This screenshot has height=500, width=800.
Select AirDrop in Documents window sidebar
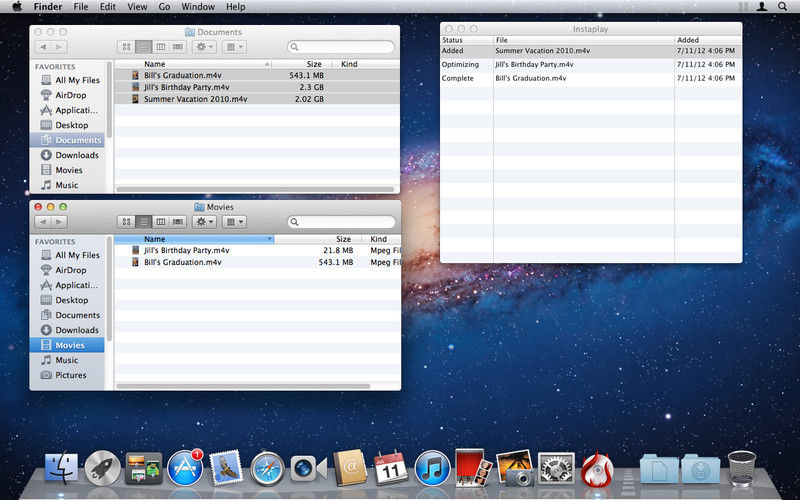pyautogui.click(x=67, y=95)
